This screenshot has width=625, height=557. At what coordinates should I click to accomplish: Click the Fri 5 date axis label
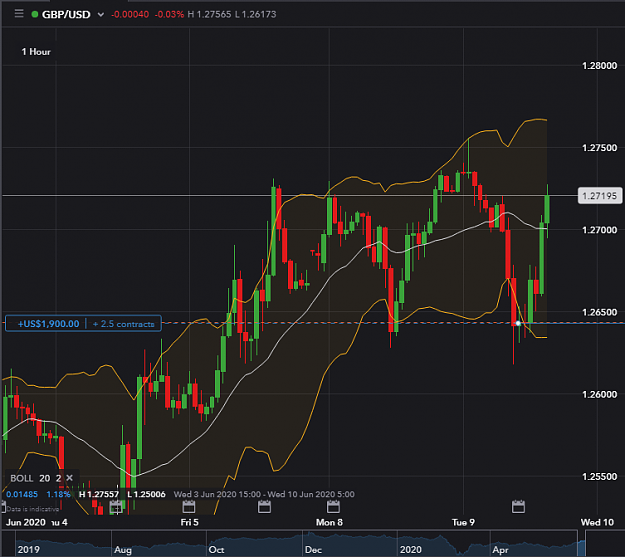point(189,522)
